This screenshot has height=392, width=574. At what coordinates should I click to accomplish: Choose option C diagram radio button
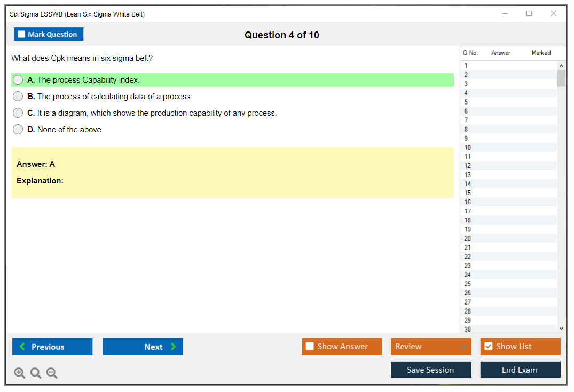18,113
